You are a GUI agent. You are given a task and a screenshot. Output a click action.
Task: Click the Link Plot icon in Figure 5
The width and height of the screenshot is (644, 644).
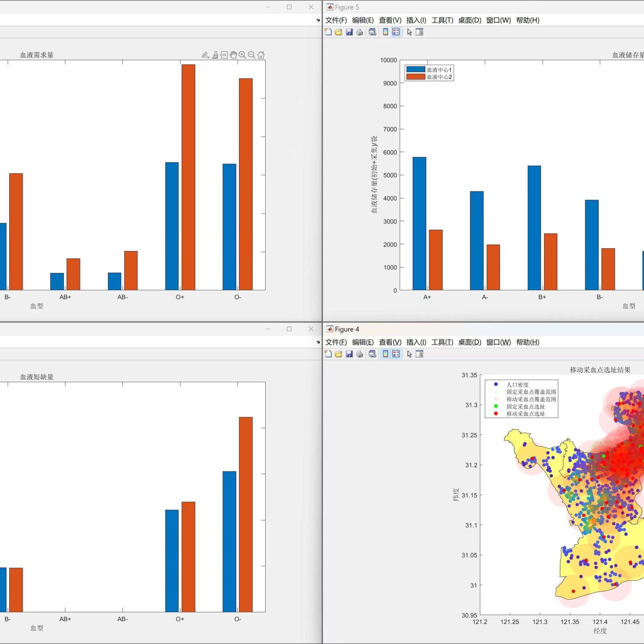pyautogui.click(x=372, y=32)
